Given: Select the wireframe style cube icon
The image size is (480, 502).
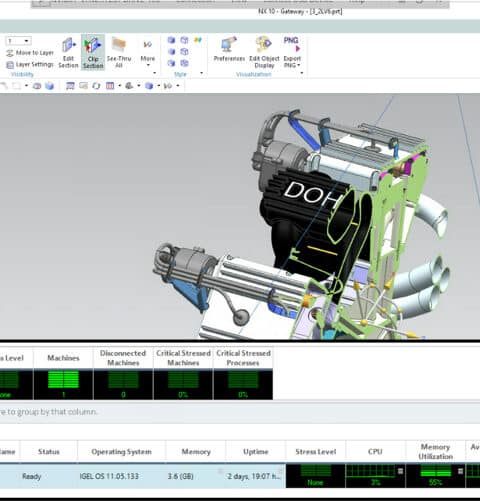Looking at the screenshot, I should [184, 40].
